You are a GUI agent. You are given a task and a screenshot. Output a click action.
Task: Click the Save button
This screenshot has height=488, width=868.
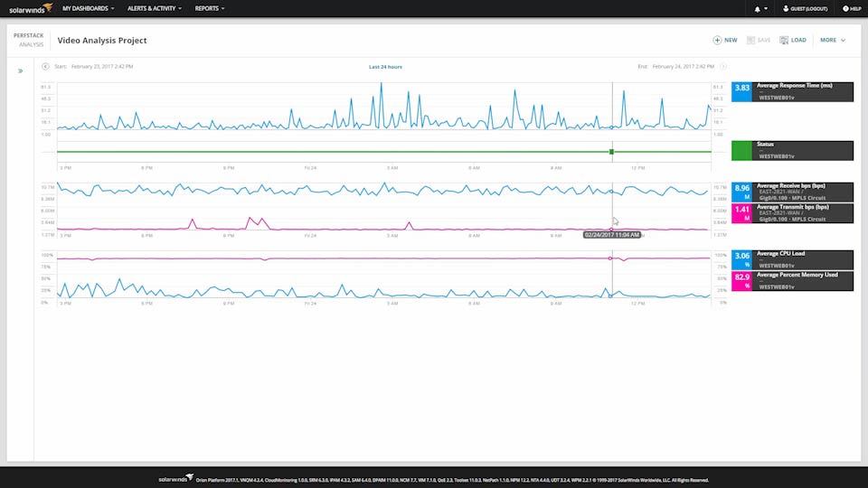click(759, 40)
